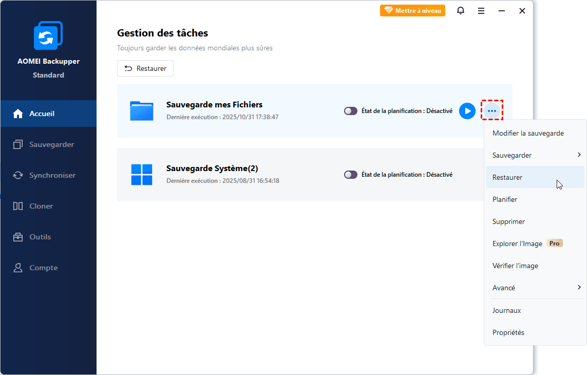Click the house icon beside Accueil
Image resolution: width=588 pixels, height=375 pixels.
coord(18,114)
